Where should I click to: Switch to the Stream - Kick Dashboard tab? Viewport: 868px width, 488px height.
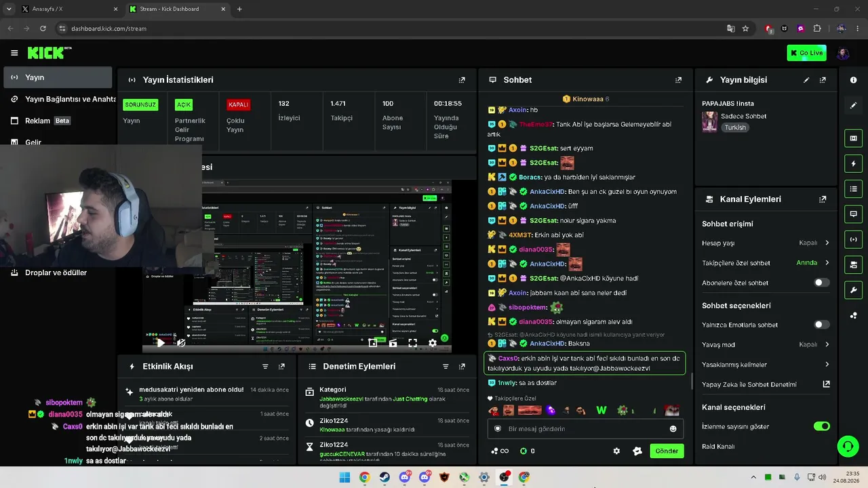[x=178, y=9]
